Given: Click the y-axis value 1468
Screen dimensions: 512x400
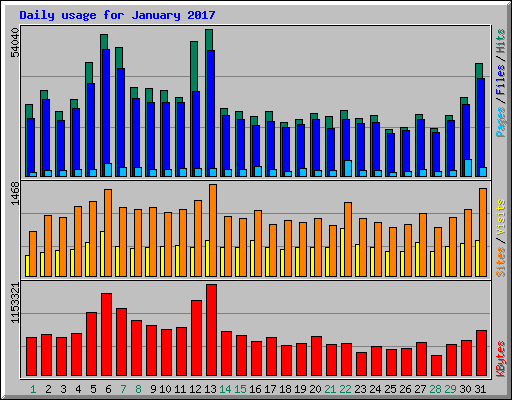Looking at the screenshot, I should click(x=15, y=193).
